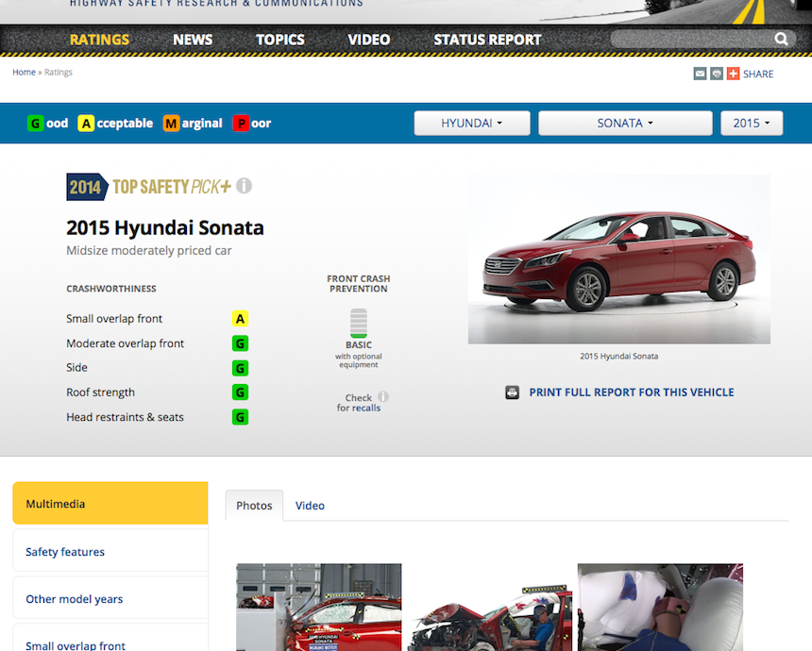Click the G rating for Moderate overlap front
The width and height of the screenshot is (812, 651).
pyautogui.click(x=240, y=343)
